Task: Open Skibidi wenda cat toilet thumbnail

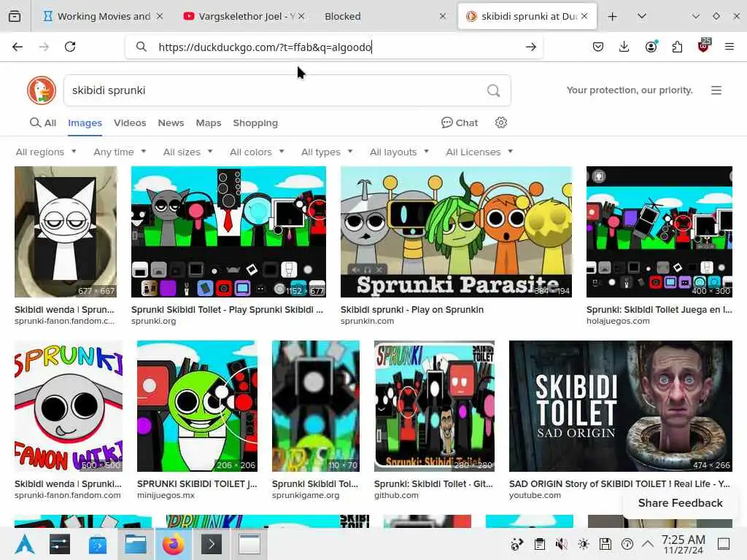Action: [65, 232]
